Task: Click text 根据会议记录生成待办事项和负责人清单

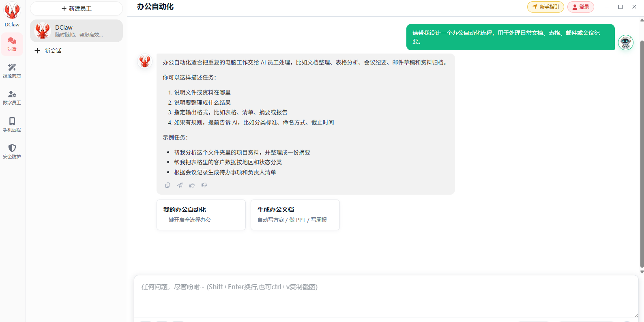Action: (x=225, y=172)
